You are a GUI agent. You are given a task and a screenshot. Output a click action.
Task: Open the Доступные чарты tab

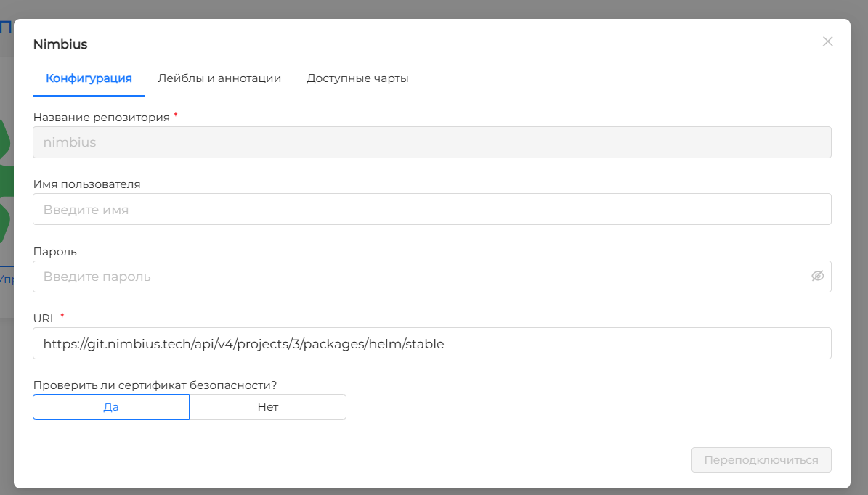coord(357,78)
